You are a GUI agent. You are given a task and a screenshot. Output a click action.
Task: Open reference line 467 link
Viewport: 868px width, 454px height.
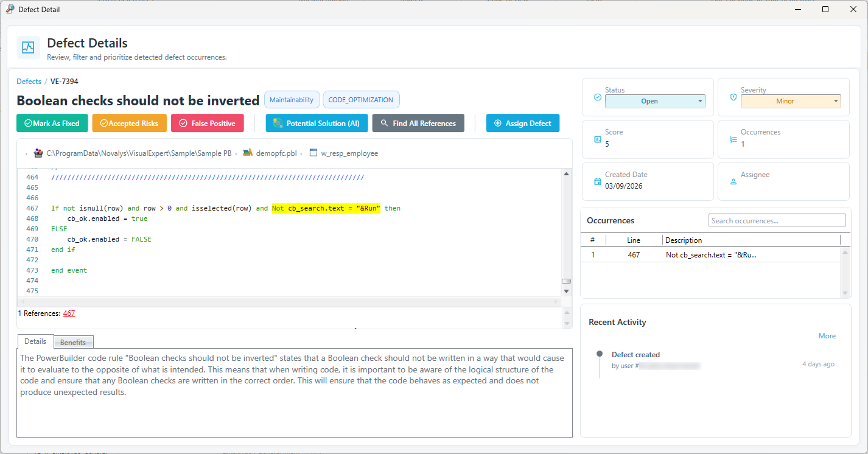[x=69, y=313]
